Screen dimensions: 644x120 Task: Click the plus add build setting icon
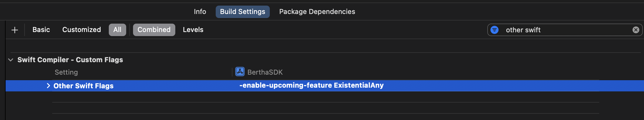[x=15, y=30]
